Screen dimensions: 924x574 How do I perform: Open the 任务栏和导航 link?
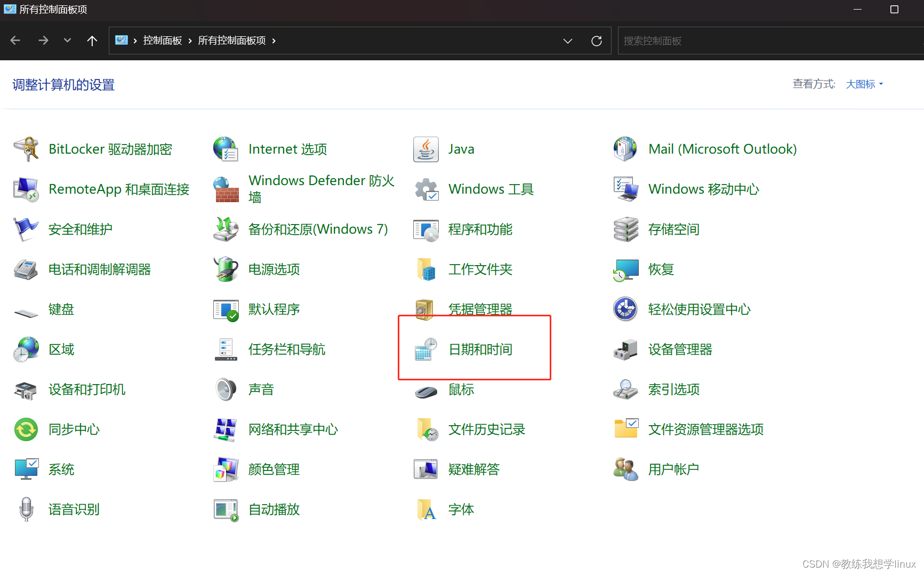pos(287,349)
